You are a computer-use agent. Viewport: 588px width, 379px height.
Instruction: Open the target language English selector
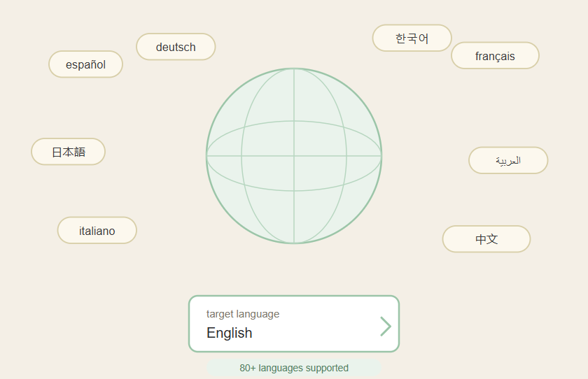pyautogui.click(x=294, y=324)
